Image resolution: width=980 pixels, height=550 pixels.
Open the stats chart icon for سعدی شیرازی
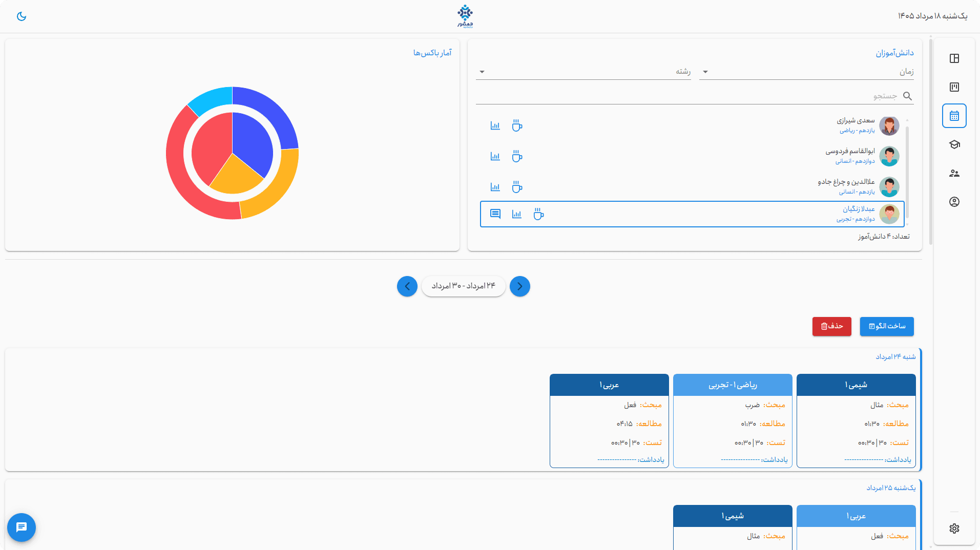(495, 125)
